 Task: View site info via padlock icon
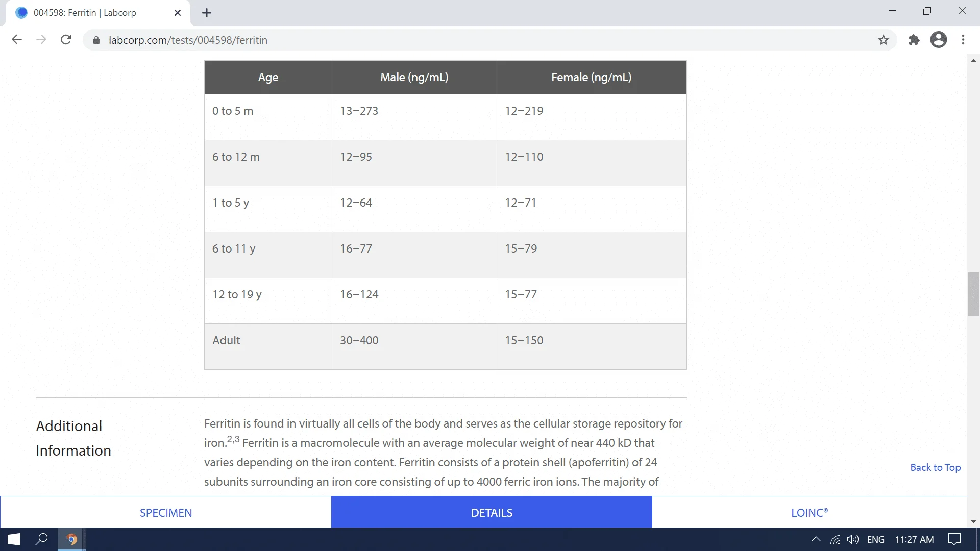pyautogui.click(x=96, y=40)
